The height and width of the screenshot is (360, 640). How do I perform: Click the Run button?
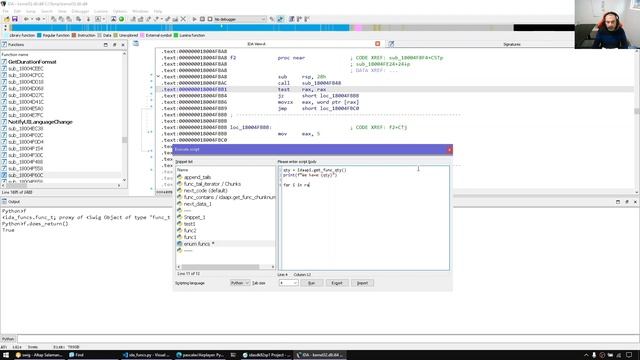click(x=311, y=283)
